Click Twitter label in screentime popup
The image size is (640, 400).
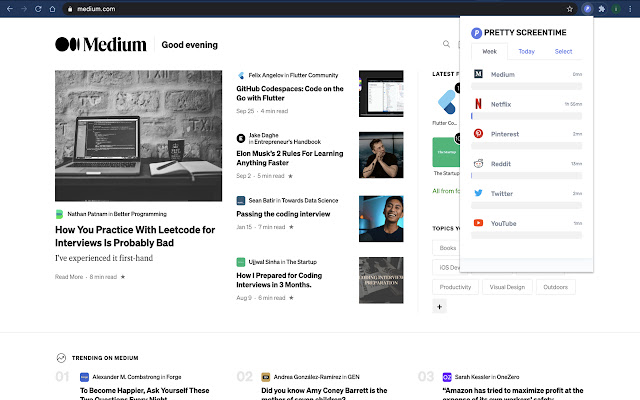(502, 193)
